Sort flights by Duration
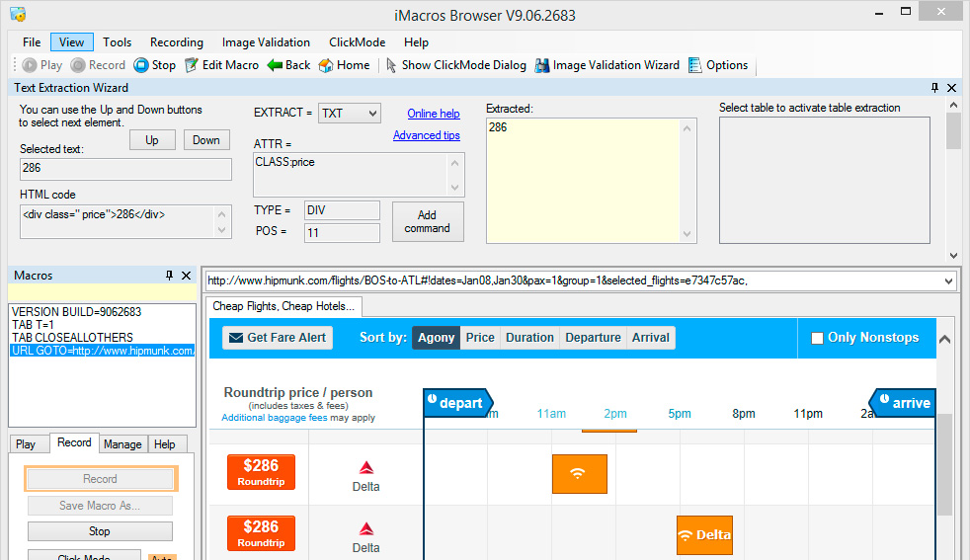Image resolution: width=970 pixels, height=560 pixels. coord(529,338)
